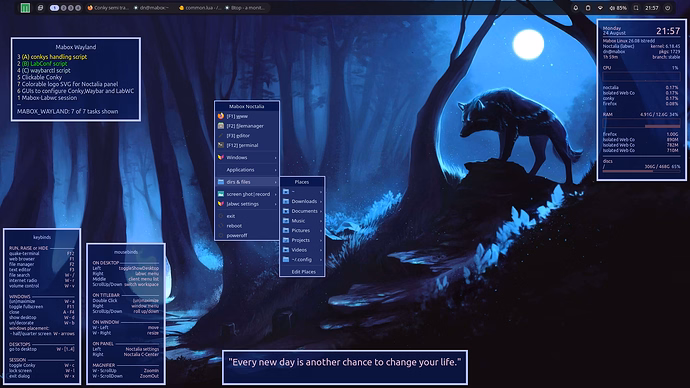The image size is (690, 388).
Task: Open the Projects entry label in Places
Action: pyautogui.click(x=301, y=240)
